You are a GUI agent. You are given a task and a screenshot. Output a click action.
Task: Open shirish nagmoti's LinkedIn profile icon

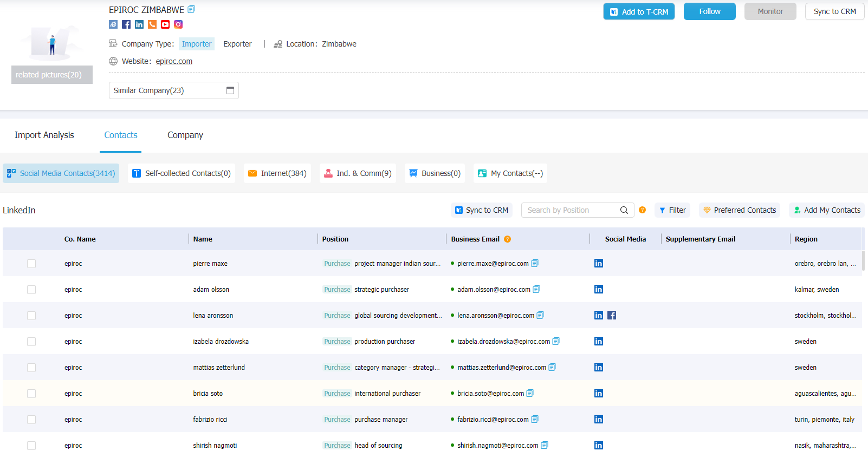click(x=599, y=445)
